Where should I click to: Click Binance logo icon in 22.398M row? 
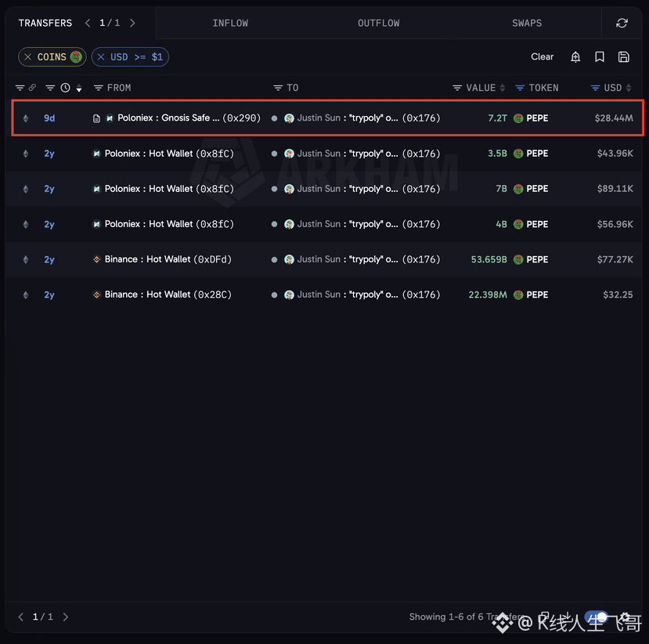point(96,295)
